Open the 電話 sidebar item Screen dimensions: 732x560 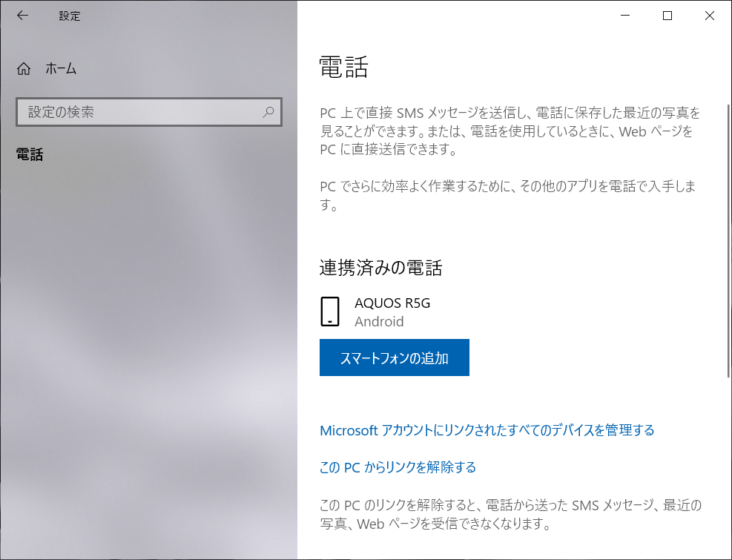pyautogui.click(x=30, y=154)
